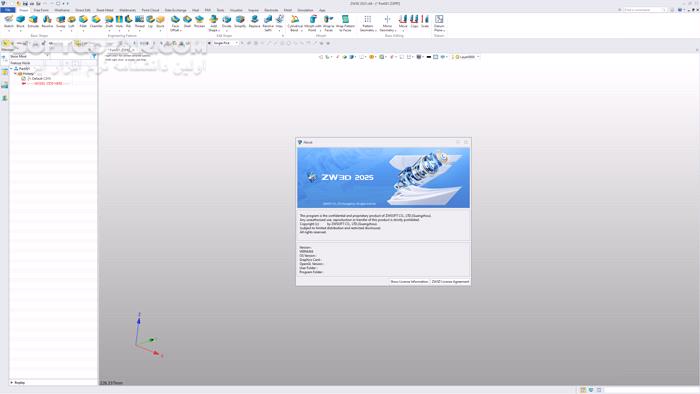The height and width of the screenshot is (394, 700).
Task: Select the MODEL STOP HERE marker
Action: pos(48,83)
